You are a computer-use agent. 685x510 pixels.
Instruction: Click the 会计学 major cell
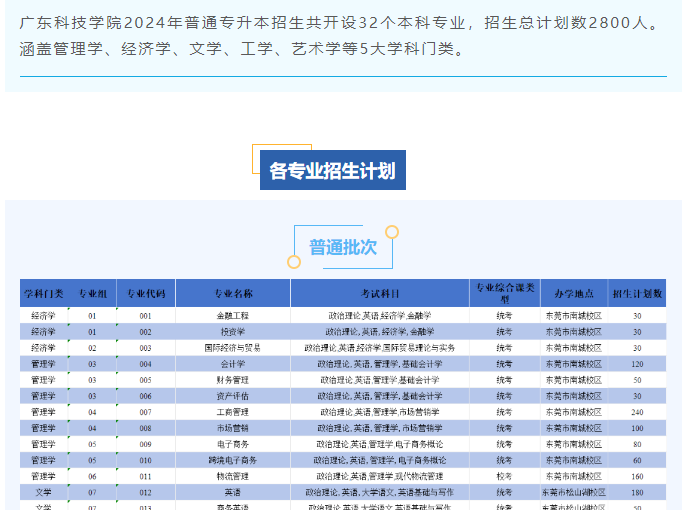(233, 364)
